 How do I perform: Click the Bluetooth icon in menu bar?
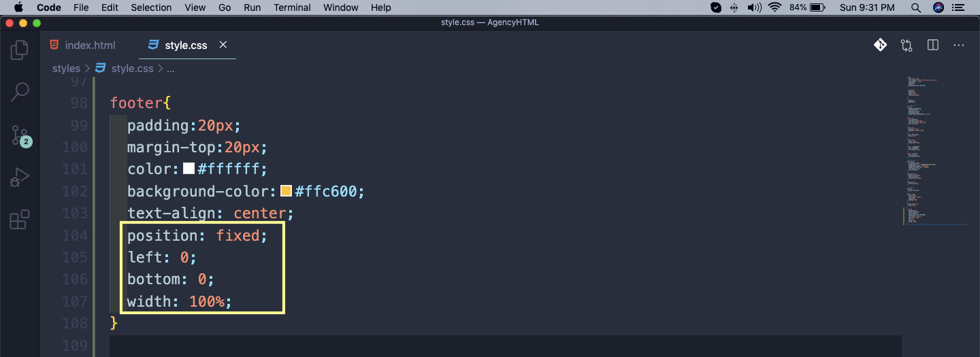pyautogui.click(x=734, y=7)
